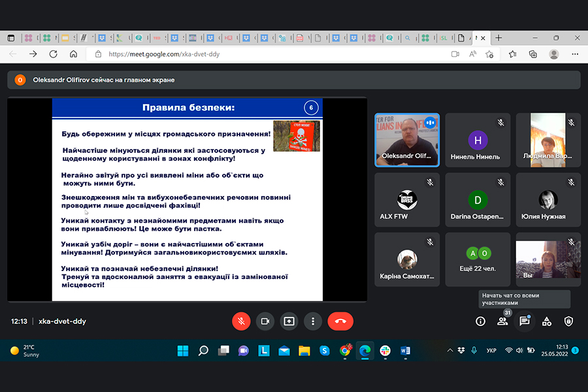
Task: Click the present screen button
Action: point(289,321)
